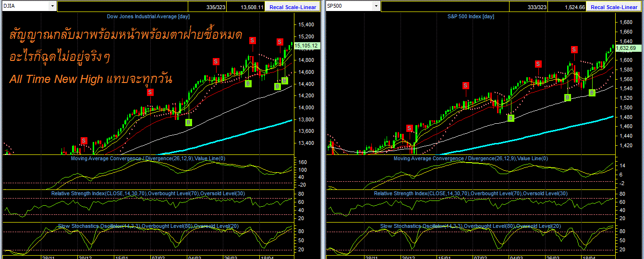
Task: Click the last B buy marker on S&P 500 chart
Action: (592, 93)
